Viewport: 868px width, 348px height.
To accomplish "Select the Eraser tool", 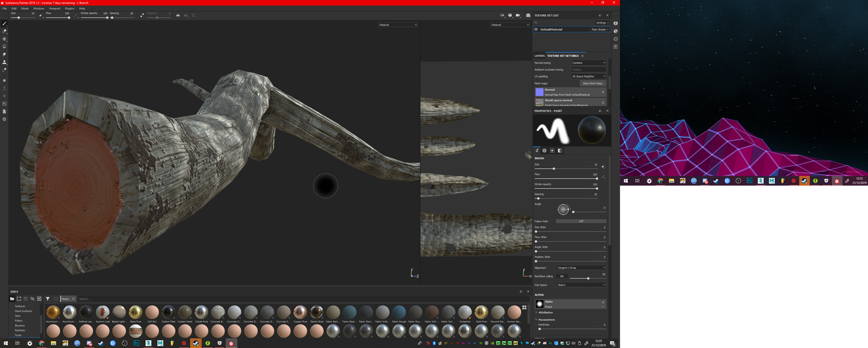I will [4, 31].
